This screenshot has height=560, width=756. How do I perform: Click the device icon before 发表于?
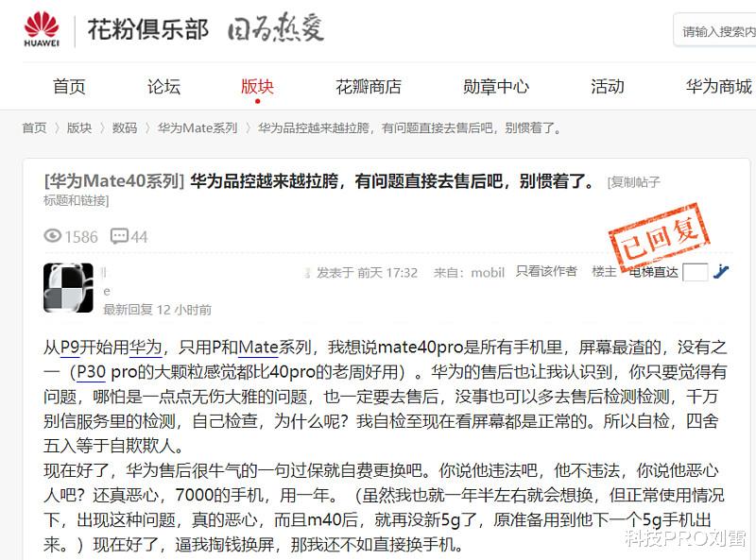pyautogui.click(x=304, y=272)
